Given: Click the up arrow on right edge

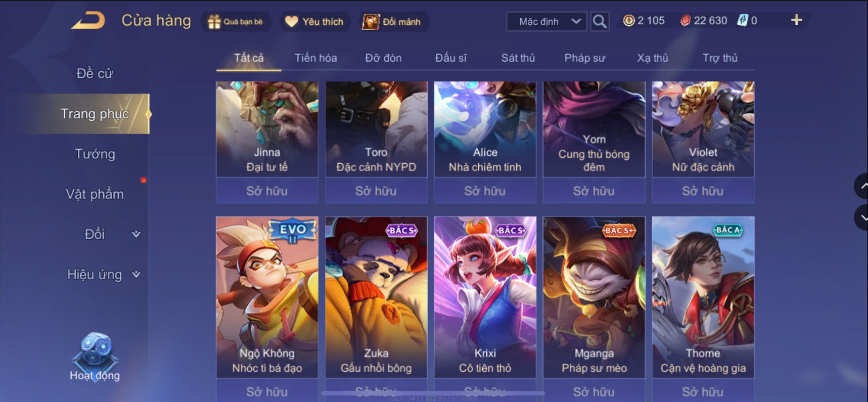Looking at the screenshot, I should pyautogui.click(x=862, y=186).
